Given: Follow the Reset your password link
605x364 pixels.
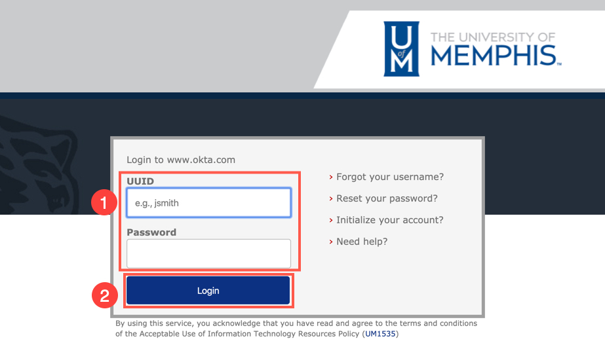Looking at the screenshot, I should (387, 198).
